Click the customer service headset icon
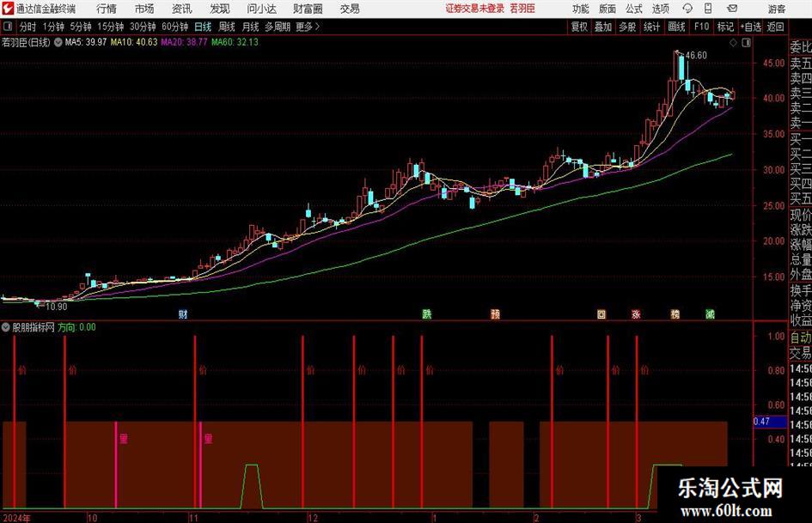812x523 pixels. [x=687, y=9]
